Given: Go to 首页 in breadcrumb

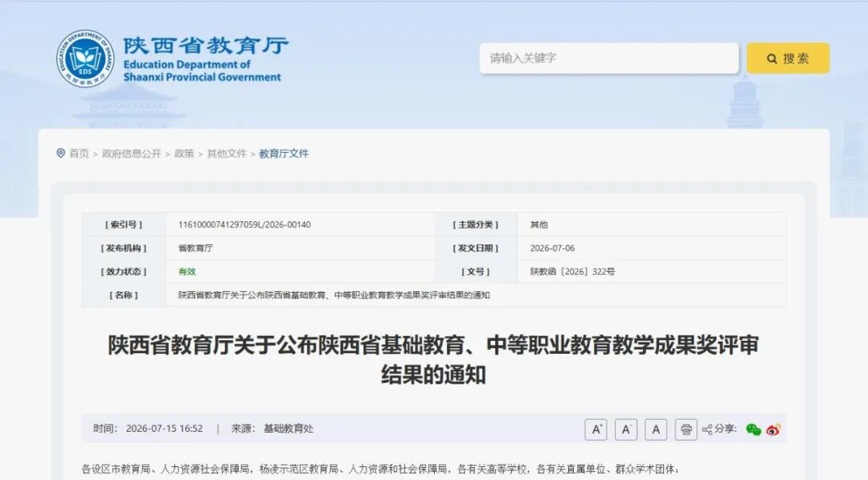Looking at the screenshot, I should (79, 154).
